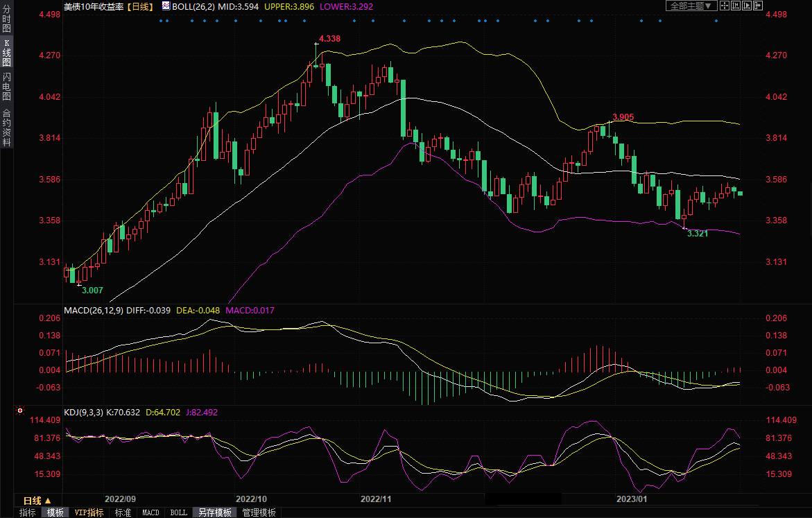Click the 4.338 peak price marker
812x518 pixels.
(x=329, y=38)
